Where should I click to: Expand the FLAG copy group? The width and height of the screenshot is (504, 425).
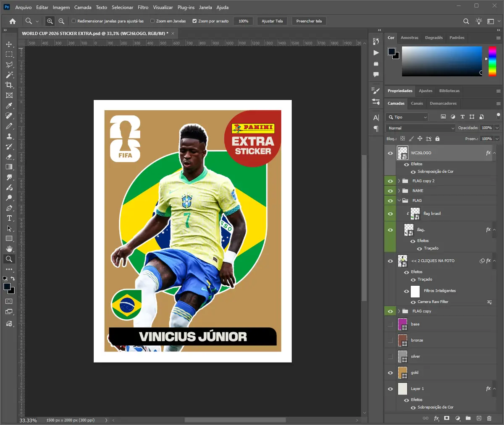coord(399,311)
